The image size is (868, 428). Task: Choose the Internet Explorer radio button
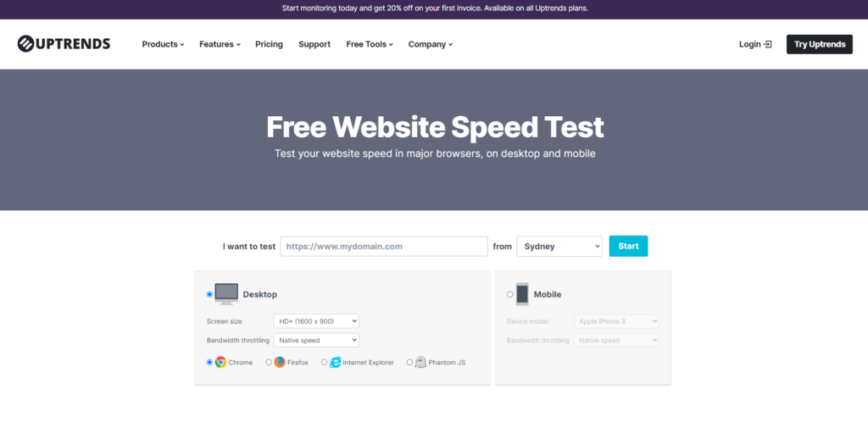tap(325, 363)
